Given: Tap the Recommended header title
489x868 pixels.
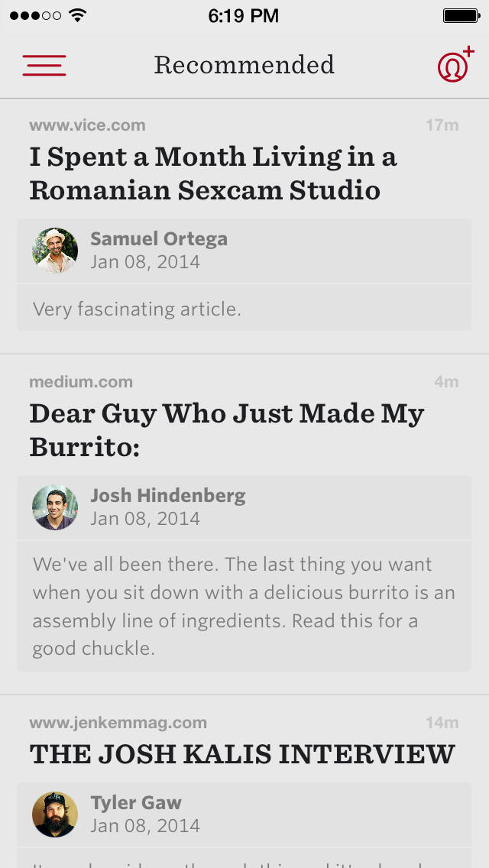Looking at the screenshot, I should [x=244, y=65].
